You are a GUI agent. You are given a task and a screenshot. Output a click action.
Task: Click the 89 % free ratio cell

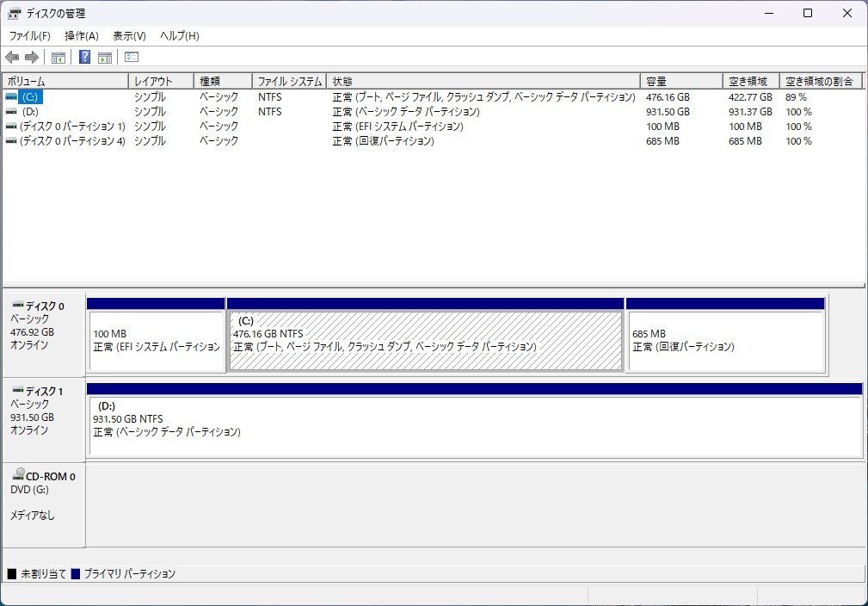tap(796, 97)
